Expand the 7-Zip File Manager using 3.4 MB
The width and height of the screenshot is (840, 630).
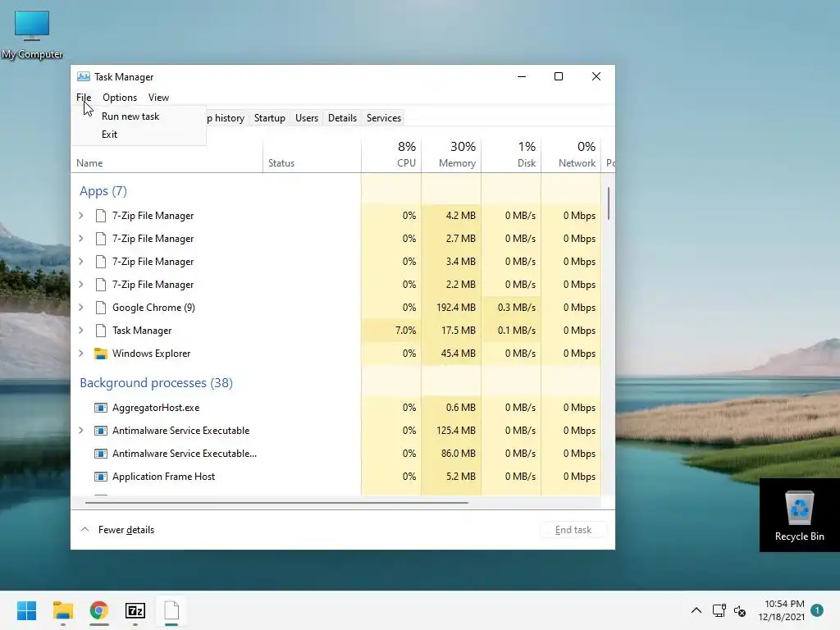click(81, 262)
